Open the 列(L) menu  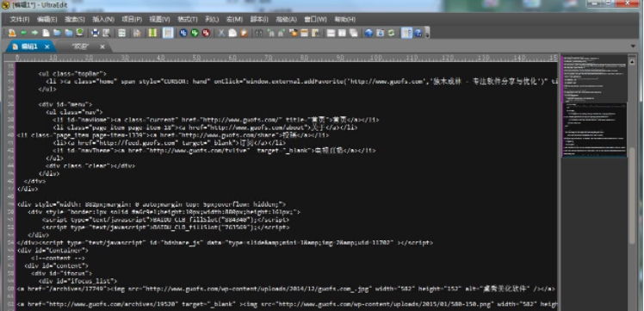click(212, 19)
